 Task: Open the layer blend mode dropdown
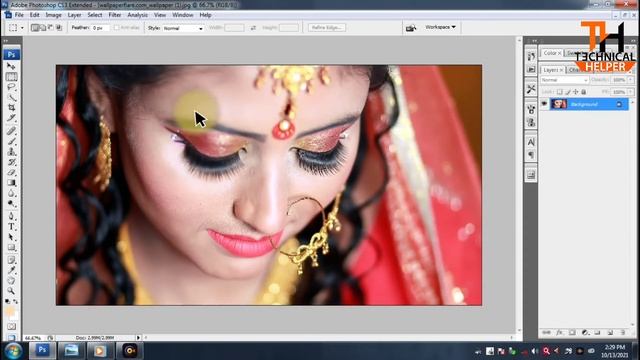pos(564,80)
